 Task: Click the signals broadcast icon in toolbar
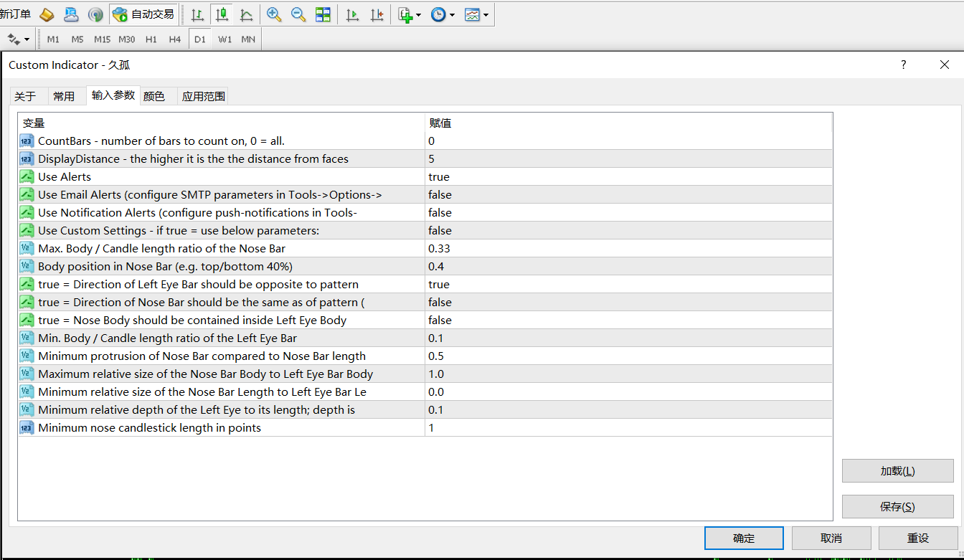[x=95, y=14]
